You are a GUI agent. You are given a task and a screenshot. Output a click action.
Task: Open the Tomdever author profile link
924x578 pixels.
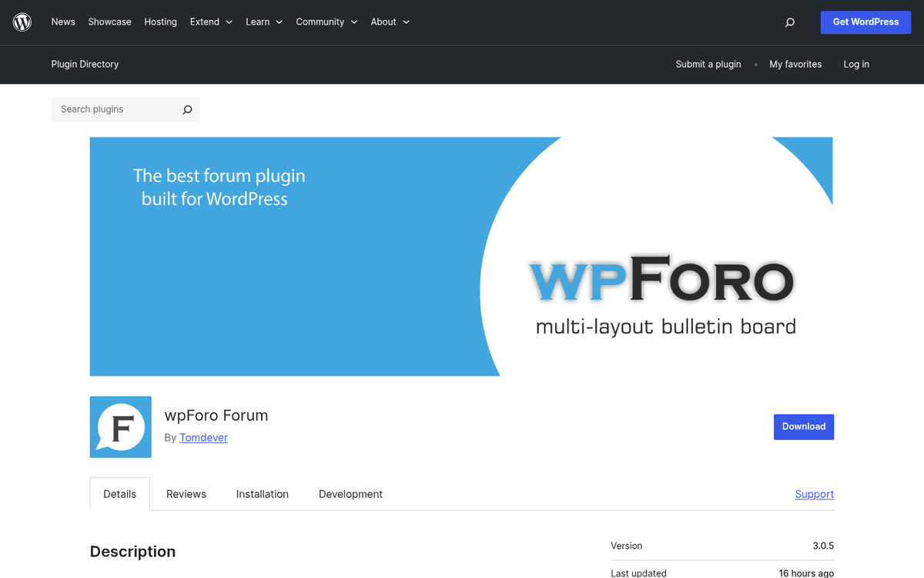point(203,437)
